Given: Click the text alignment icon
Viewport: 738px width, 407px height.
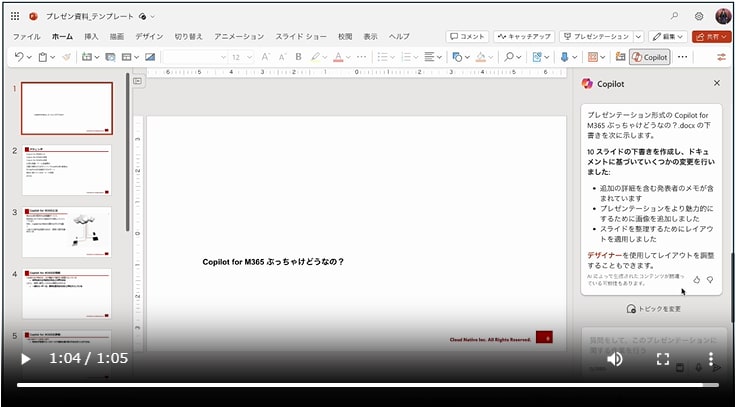Looking at the screenshot, I should coord(429,57).
